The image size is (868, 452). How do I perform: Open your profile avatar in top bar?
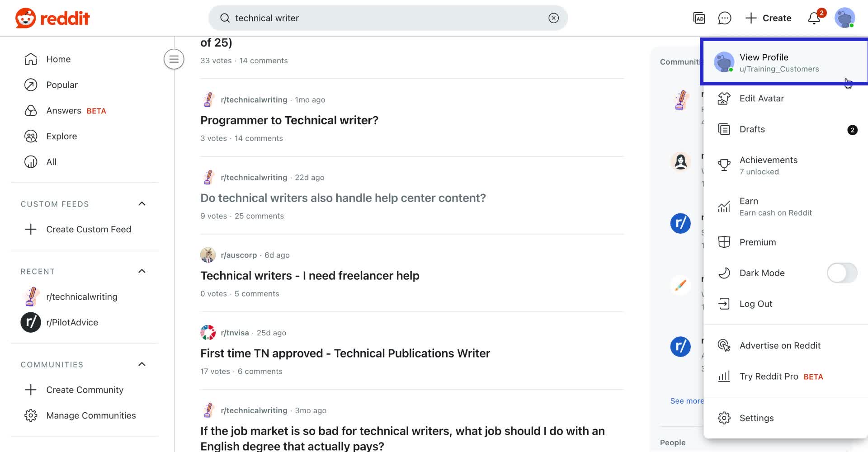(844, 18)
